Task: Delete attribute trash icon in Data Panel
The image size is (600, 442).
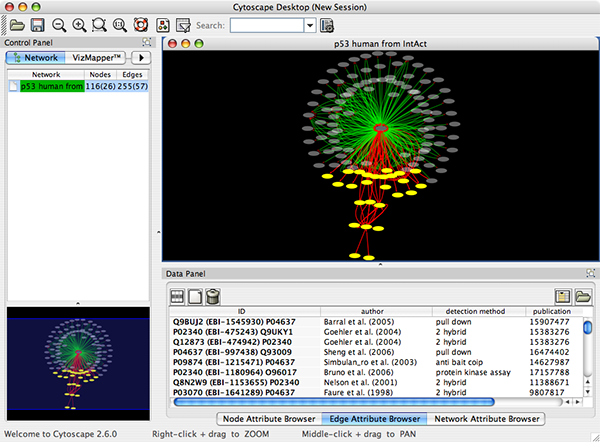Action: tap(215, 295)
